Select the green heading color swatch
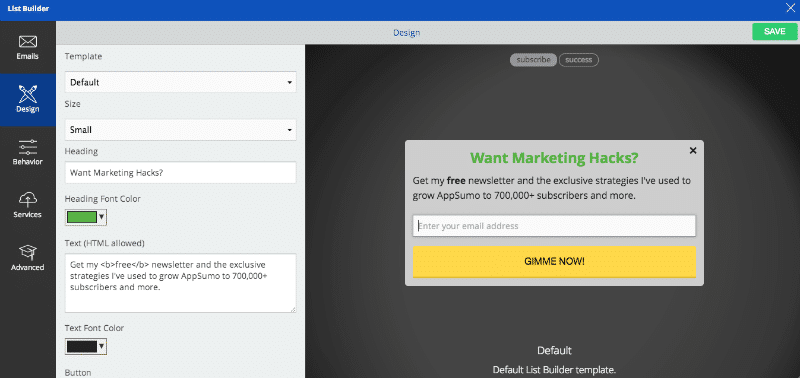 [x=82, y=217]
